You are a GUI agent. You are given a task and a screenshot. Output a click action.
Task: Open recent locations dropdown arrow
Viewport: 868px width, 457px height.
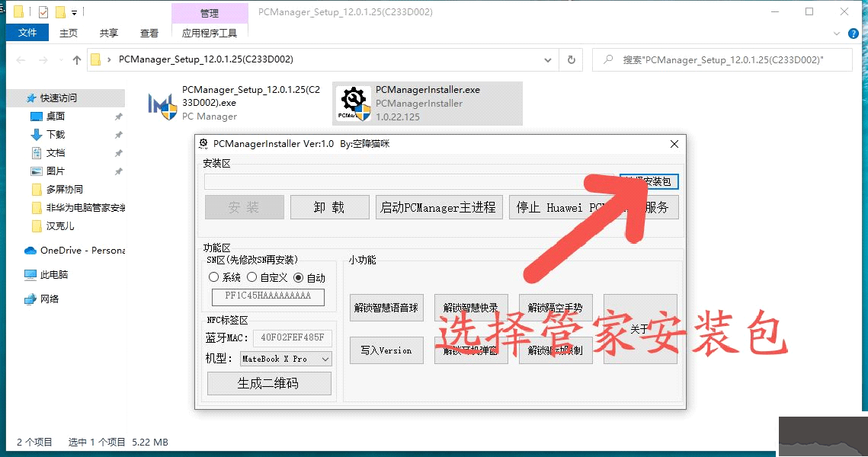tap(60, 59)
